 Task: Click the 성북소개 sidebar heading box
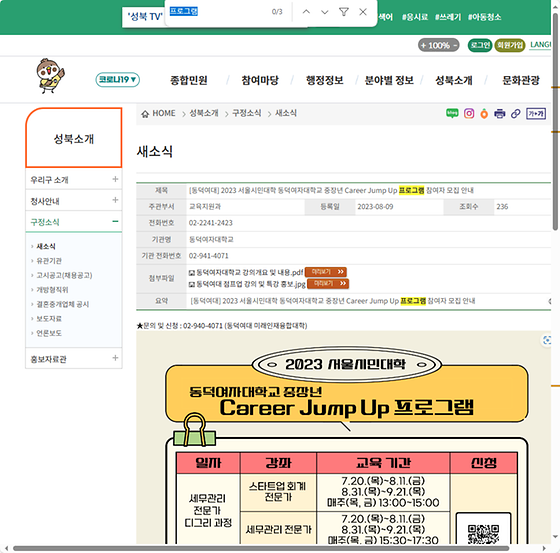74,138
